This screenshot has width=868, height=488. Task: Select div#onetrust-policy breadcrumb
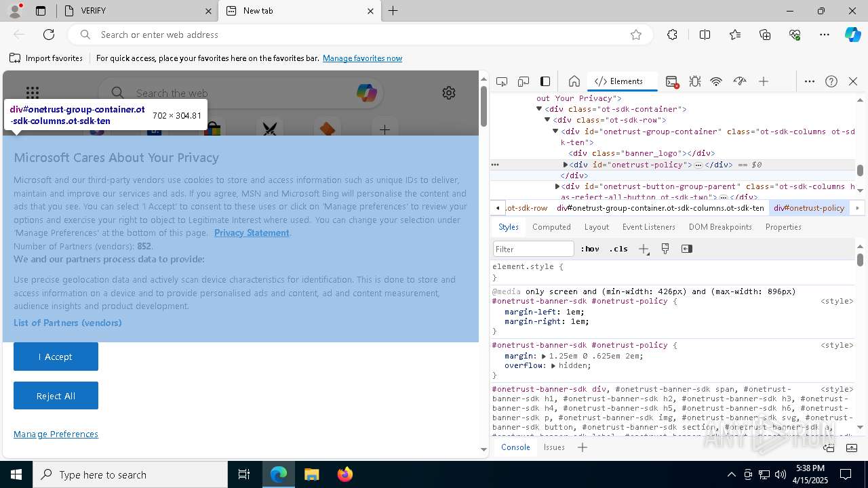click(x=809, y=208)
